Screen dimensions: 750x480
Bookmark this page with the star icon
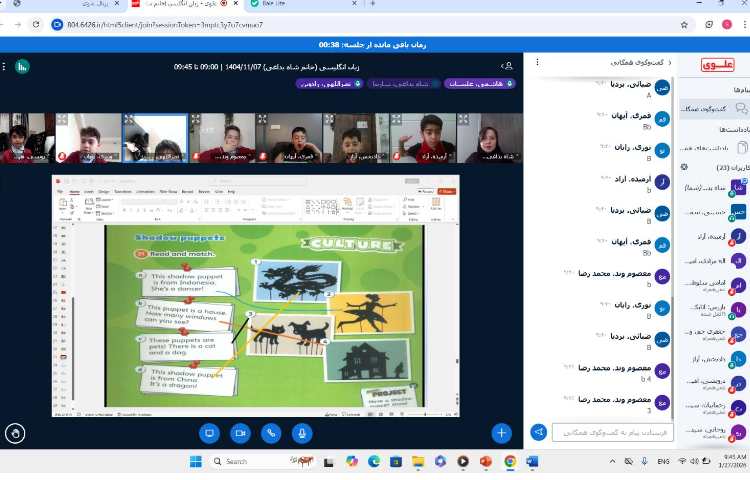[x=684, y=24]
